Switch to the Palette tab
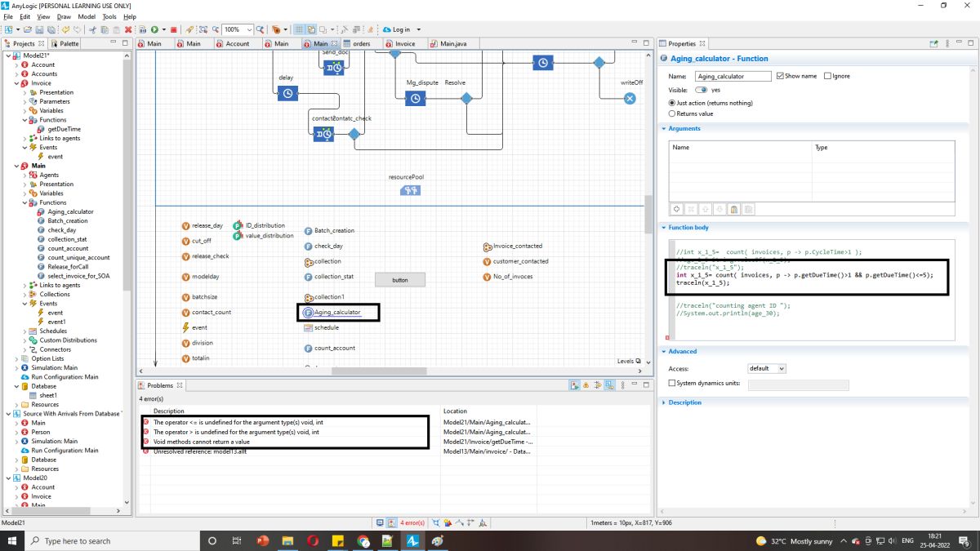This screenshot has height=551, width=980. [x=65, y=43]
